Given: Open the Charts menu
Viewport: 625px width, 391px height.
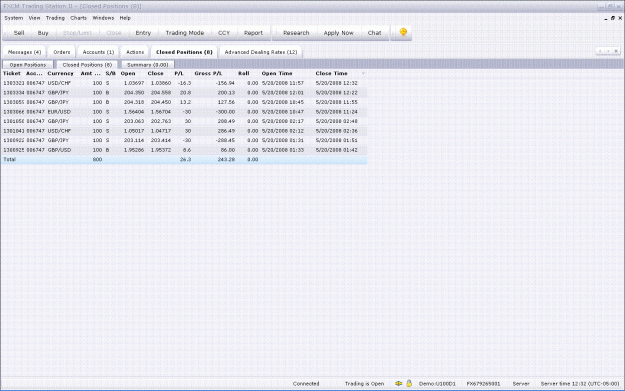Looking at the screenshot, I should (x=78, y=18).
